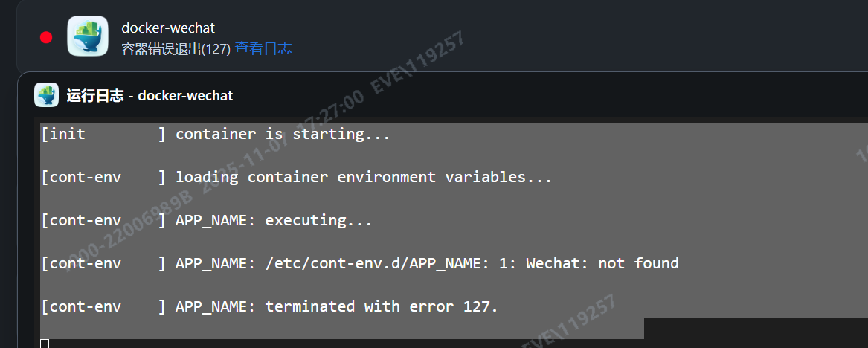Image resolution: width=868 pixels, height=348 pixels.
Task: Click the "APP_NAME: executing..." log line
Action: (274, 221)
